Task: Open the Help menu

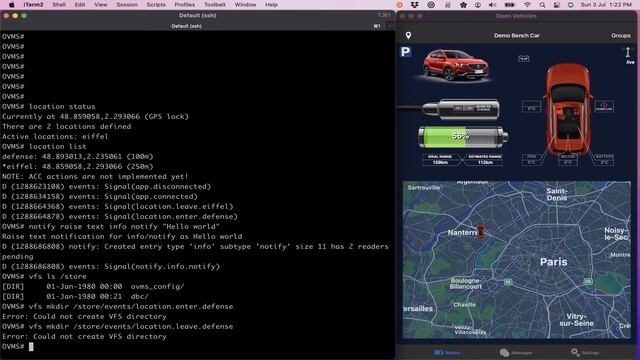Action: click(x=271, y=4)
